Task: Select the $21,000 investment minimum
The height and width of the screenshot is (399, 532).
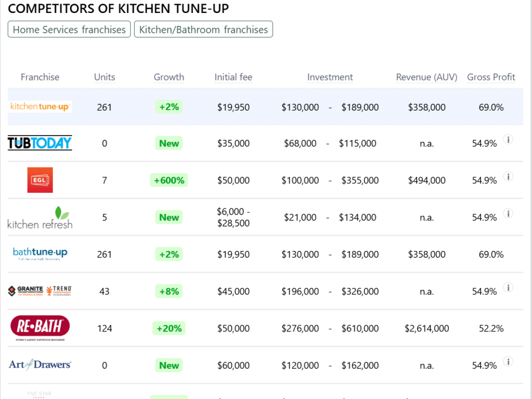Action: 300,217
